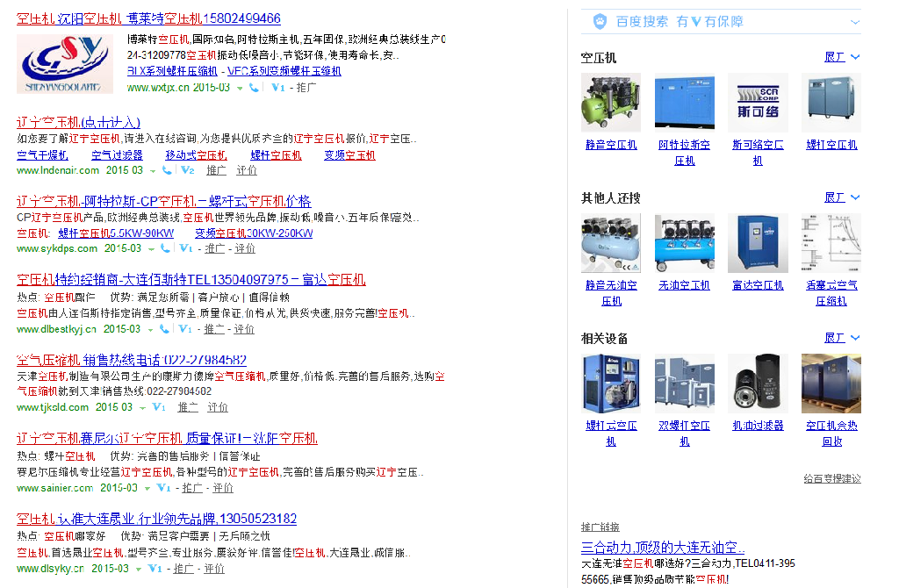Image resolution: width=899 pixels, height=588 pixels.
Task: Click the 评价 link beside www.tjksld.com
Action: click(x=218, y=407)
